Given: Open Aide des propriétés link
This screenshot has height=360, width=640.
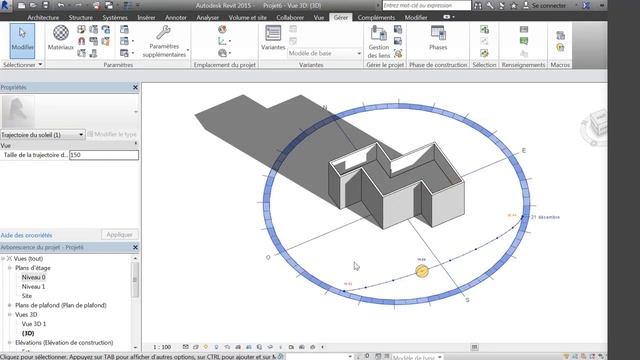Looking at the screenshot, I should pyautogui.click(x=27, y=235).
